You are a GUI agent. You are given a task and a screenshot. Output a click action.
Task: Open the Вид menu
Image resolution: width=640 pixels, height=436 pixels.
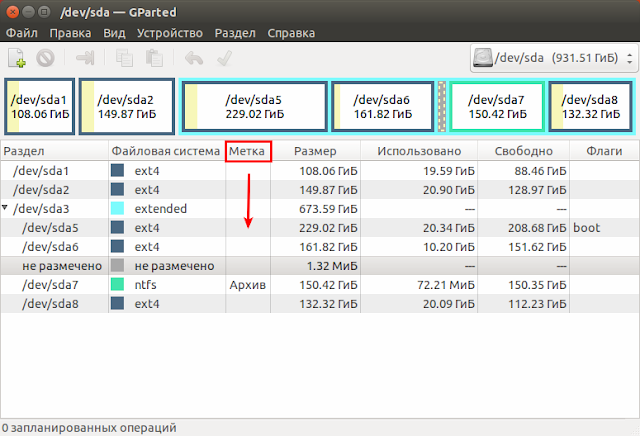coord(114,33)
